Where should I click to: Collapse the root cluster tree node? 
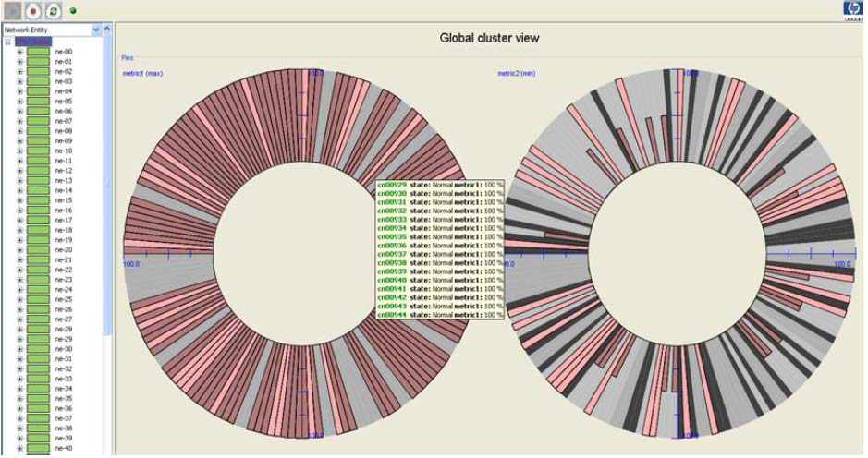pyautogui.click(x=7, y=42)
